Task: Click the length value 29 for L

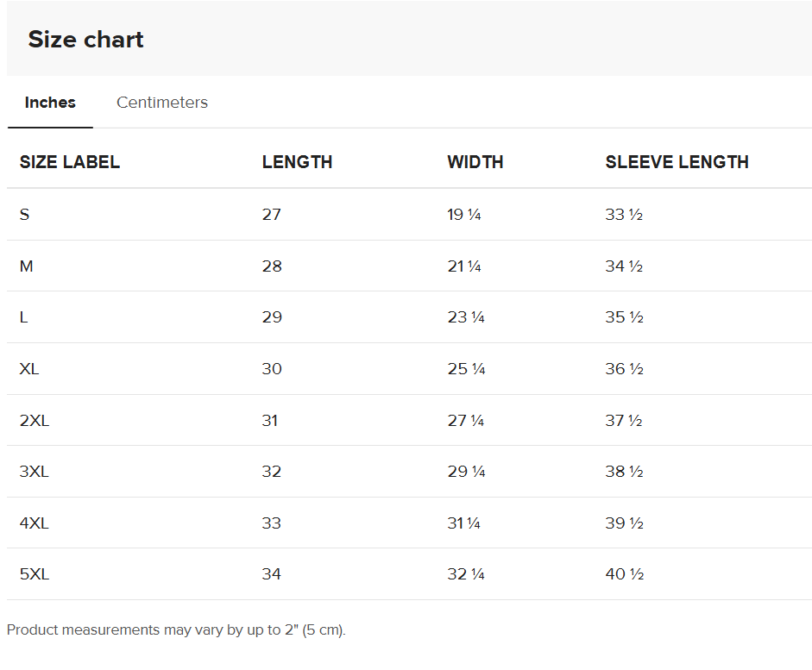Action: pyautogui.click(x=272, y=317)
